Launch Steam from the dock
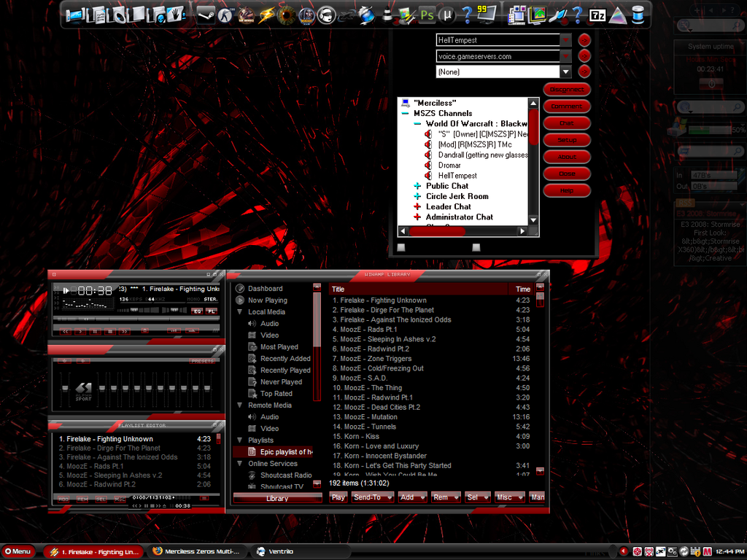Image resolution: width=747 pixels, height=560 pixels. pyautogui.click(x=206, y=14)
